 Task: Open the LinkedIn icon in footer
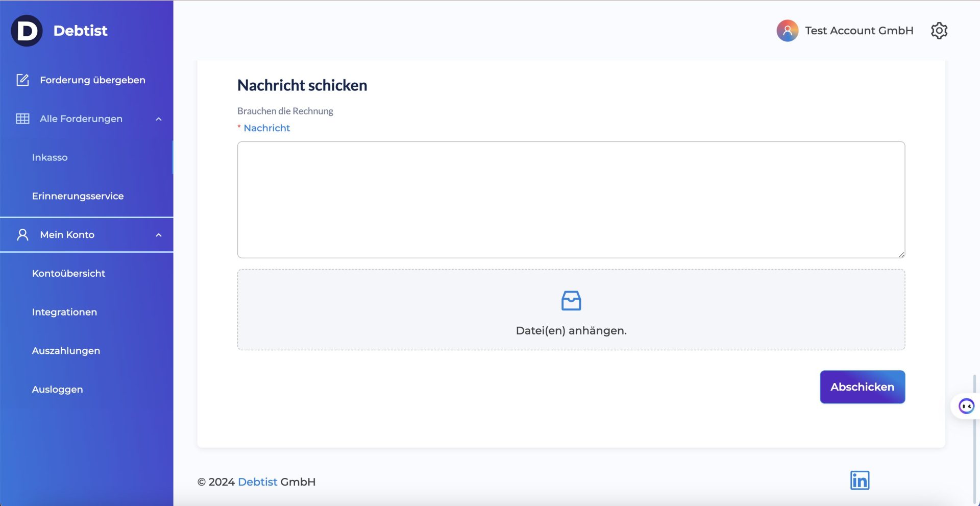[860, 480]
